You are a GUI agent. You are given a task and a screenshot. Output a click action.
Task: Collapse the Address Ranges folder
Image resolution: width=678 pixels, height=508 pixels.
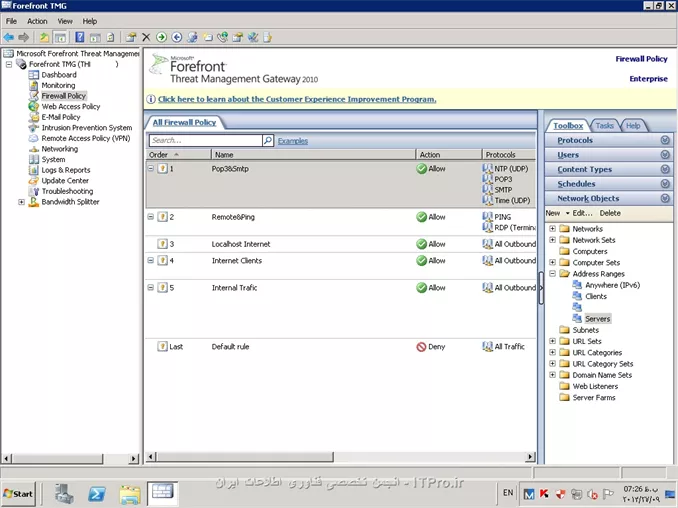[553, 274]
